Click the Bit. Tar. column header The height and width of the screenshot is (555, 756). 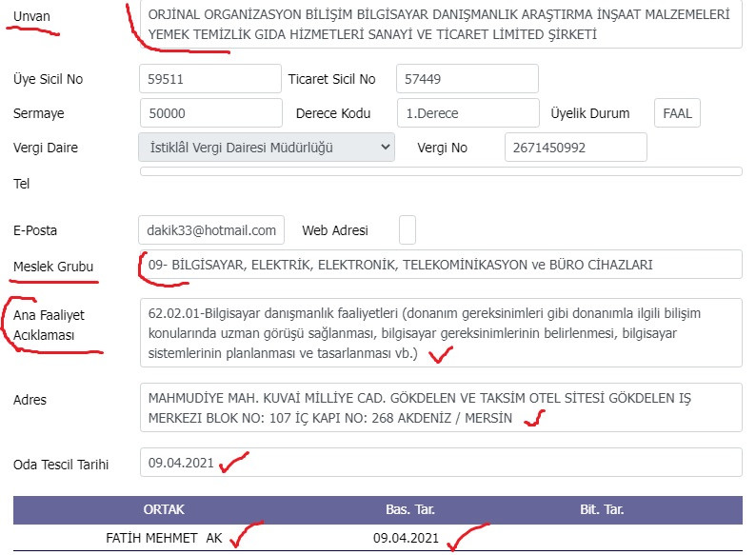tap(602, 509)
